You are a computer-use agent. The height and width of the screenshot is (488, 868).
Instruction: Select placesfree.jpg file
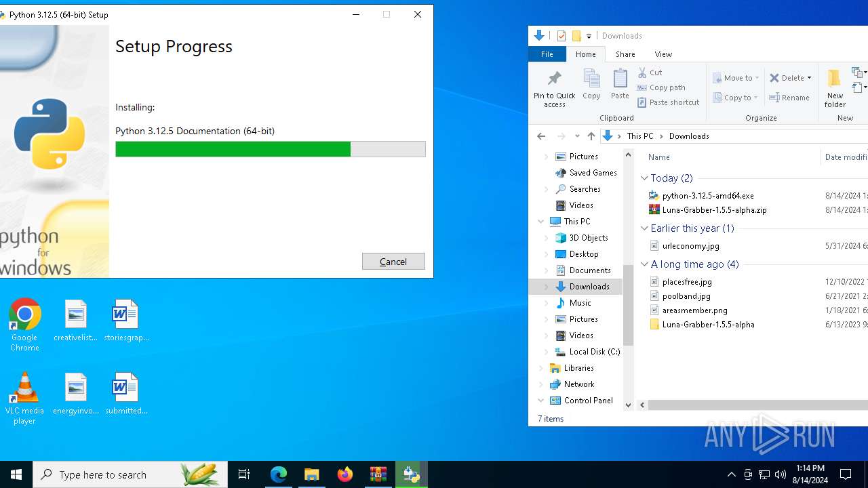pos(686,282)
